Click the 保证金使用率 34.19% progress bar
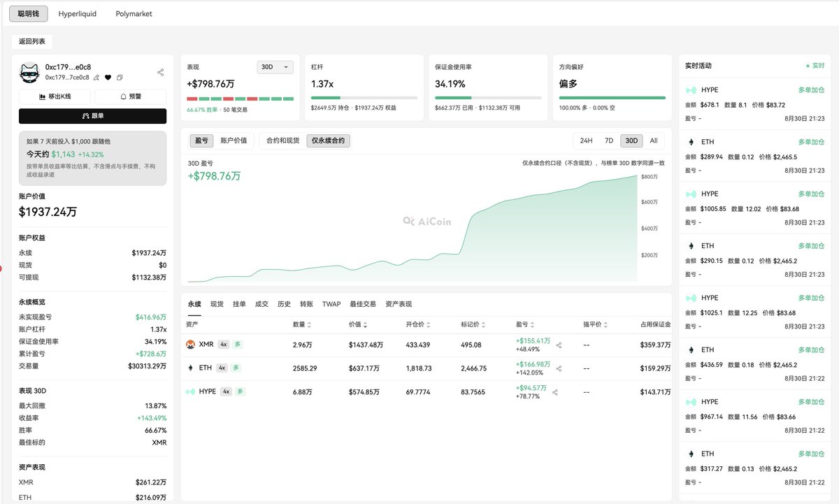The image size is (839, 504). pyautogui.click(x=488, y=98)
